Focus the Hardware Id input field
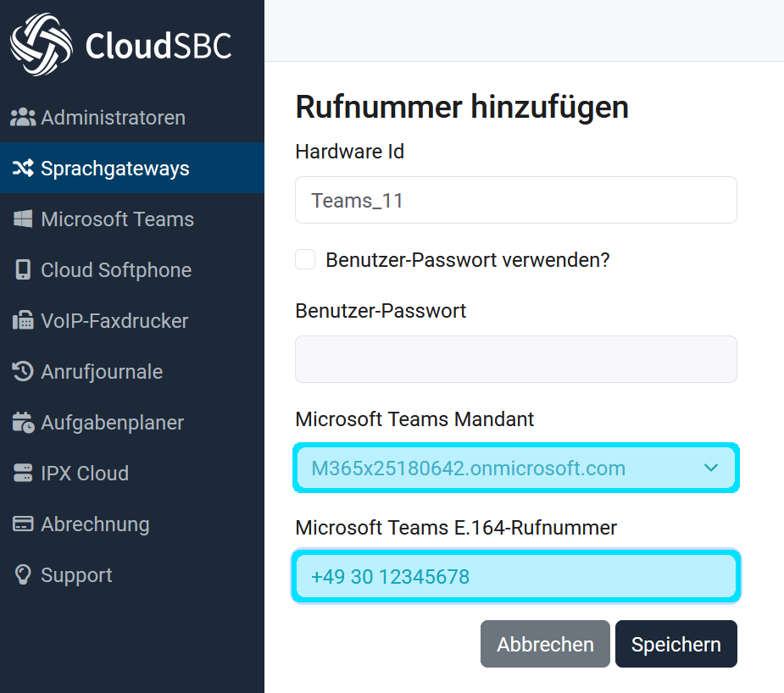Image resolution: width=784 pixels, height=693 pixels. (515, 201)
